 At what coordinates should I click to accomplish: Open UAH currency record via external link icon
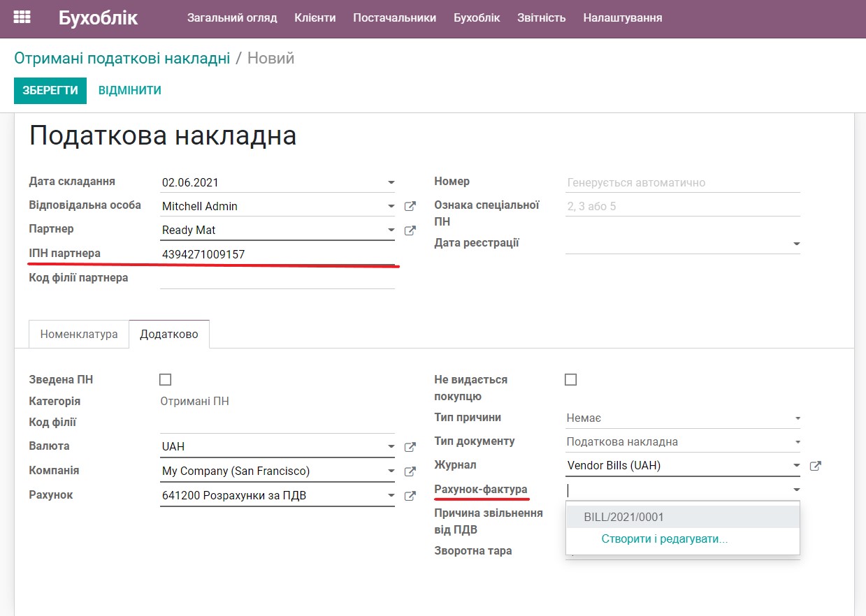tap(410, 446)
